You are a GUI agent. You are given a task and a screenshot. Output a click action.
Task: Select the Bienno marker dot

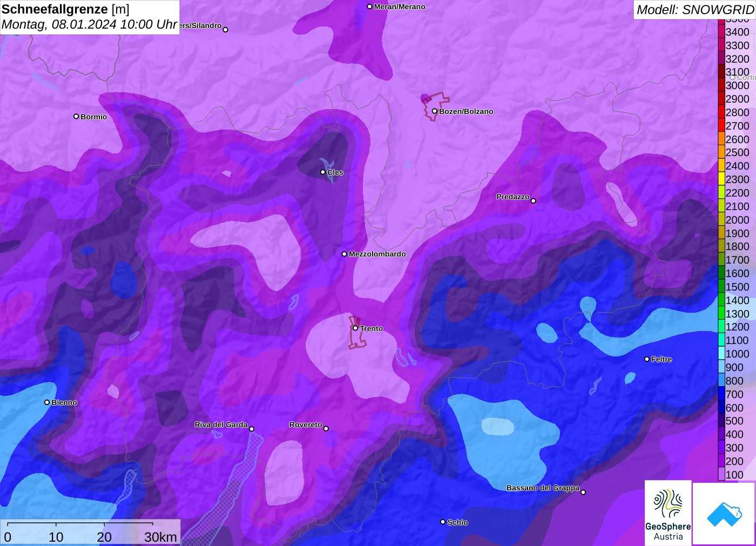click(x=47, y=402)
